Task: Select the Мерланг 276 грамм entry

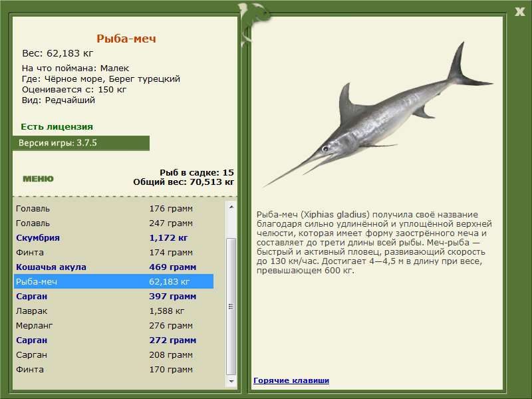Action: click(x=114, y=325)
